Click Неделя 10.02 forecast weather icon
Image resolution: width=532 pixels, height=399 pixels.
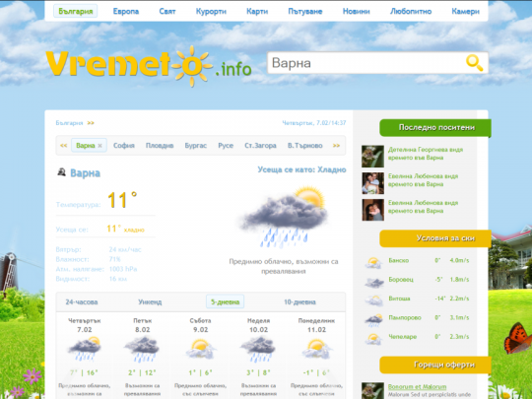point(258,349)
